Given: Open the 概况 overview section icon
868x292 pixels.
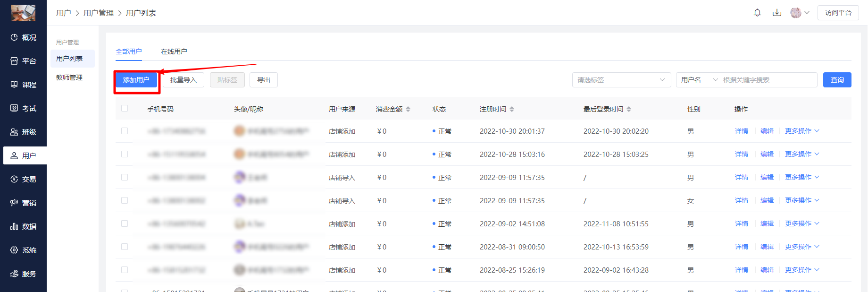Looking at the screenshot, I should pyautogui.click(x=14, y=37).
